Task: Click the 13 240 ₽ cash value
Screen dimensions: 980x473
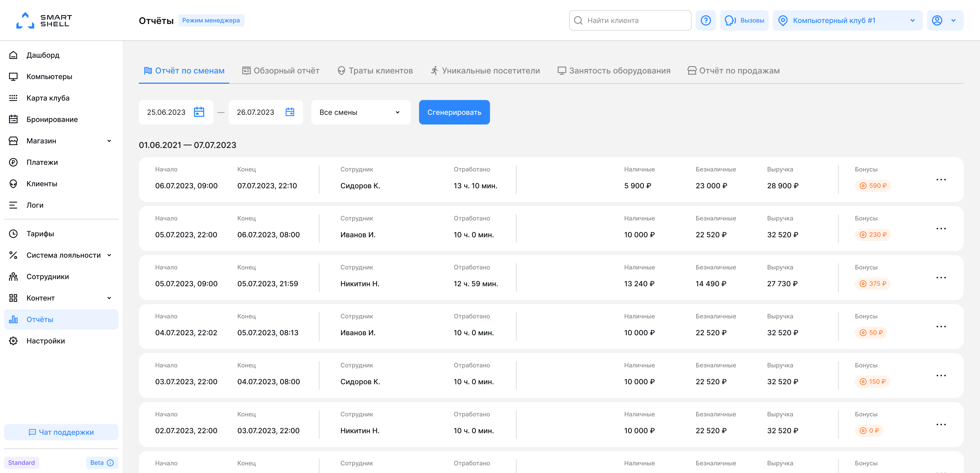Action: point(639,284)
